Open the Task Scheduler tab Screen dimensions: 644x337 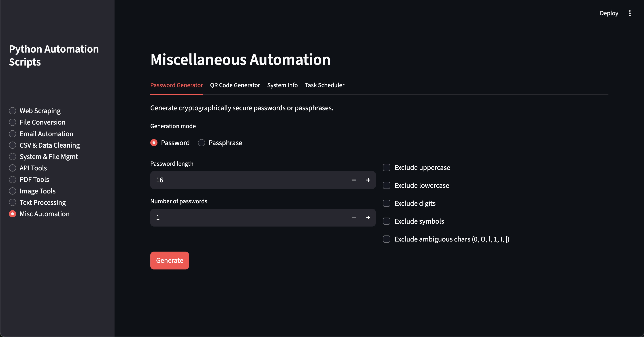[325, 85]
